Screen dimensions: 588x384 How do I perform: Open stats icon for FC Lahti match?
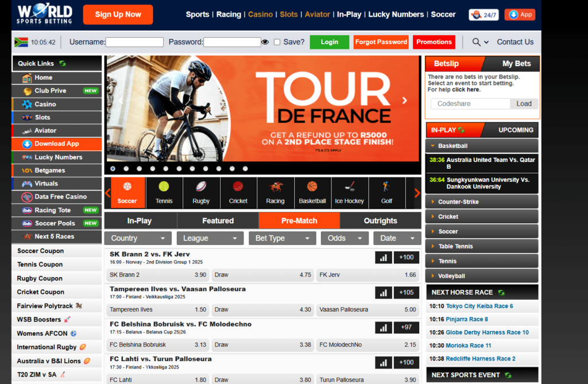point(383,362)
